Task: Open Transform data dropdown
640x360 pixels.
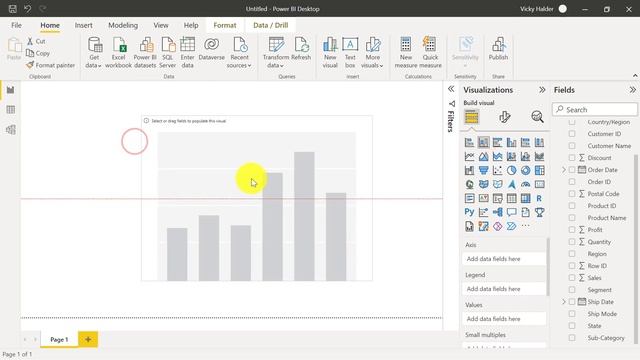Action: tap(276, 52)
